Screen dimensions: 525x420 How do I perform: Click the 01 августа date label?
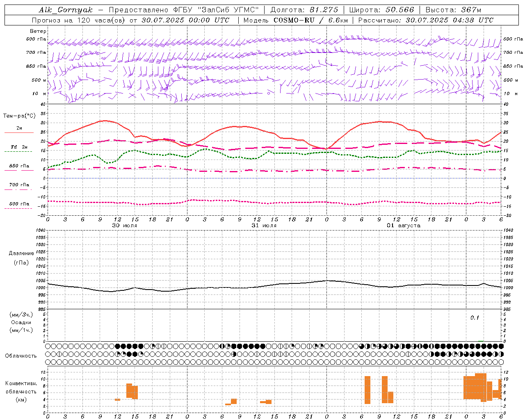pyautogui.click(x=404, y=225)
